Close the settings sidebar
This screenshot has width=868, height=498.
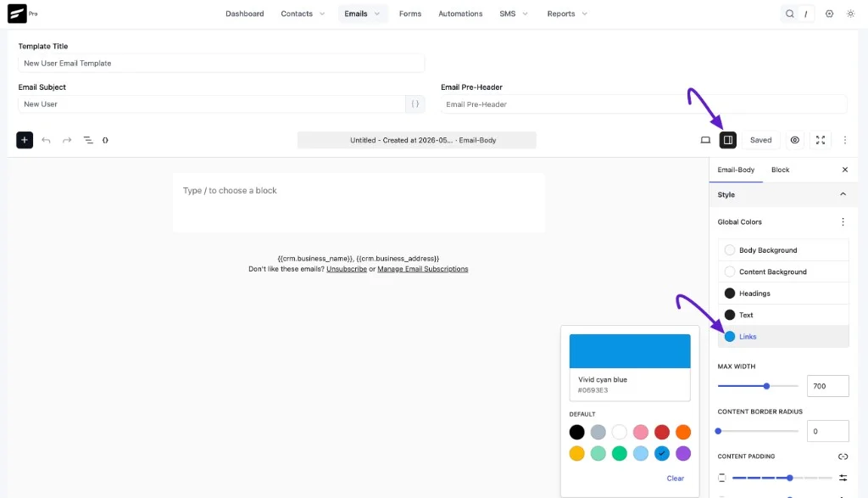tap(845, 170)
